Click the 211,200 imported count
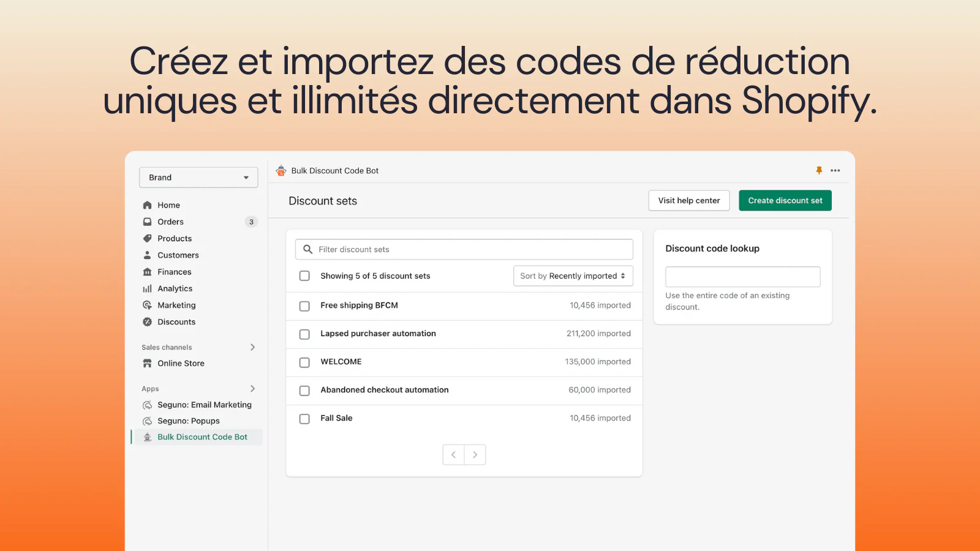The width and height of the screenshot is (980, 551). pos(598,334)
